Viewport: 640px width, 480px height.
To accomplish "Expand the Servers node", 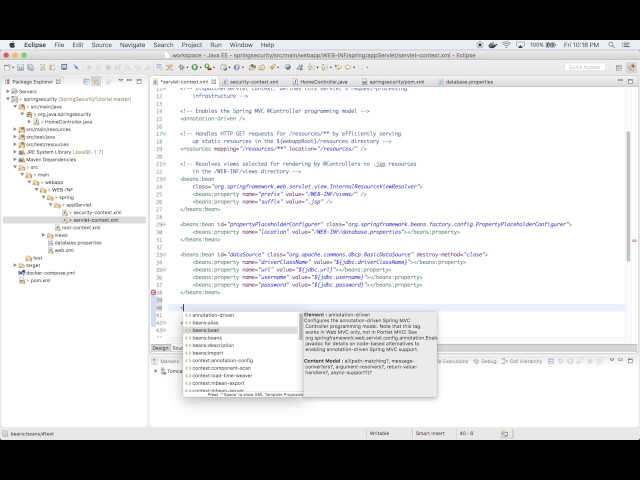I will coord(8,91).
